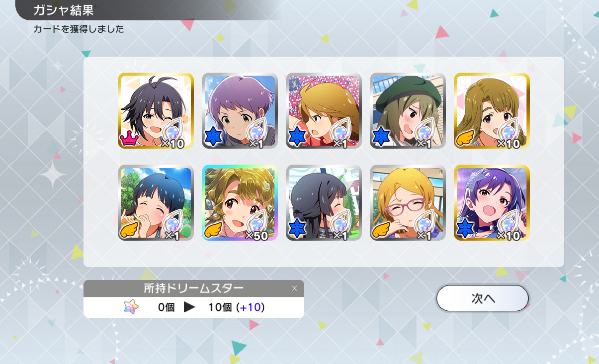Open the card with pink glasses girl

point(408,203)
